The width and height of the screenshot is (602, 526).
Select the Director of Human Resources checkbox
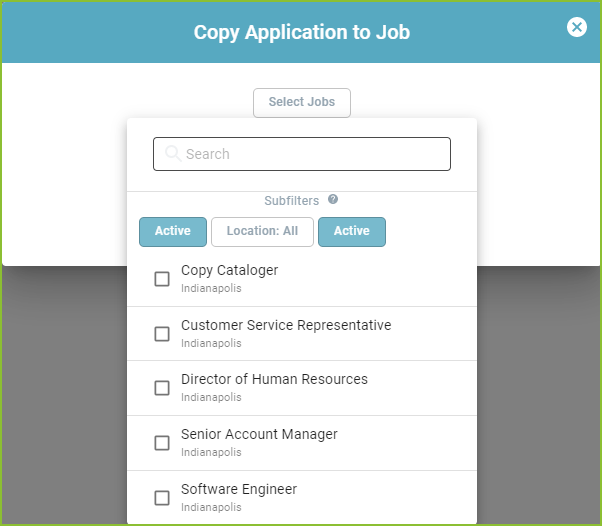162,388
